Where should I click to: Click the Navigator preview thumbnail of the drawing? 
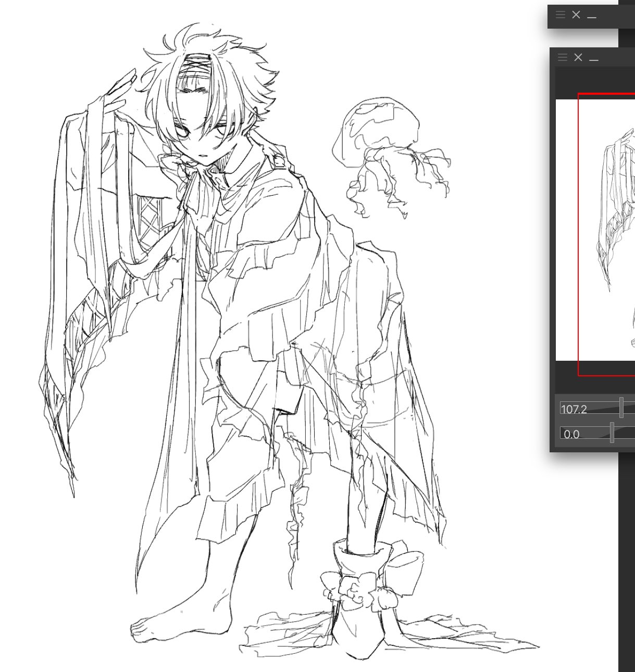595,230
